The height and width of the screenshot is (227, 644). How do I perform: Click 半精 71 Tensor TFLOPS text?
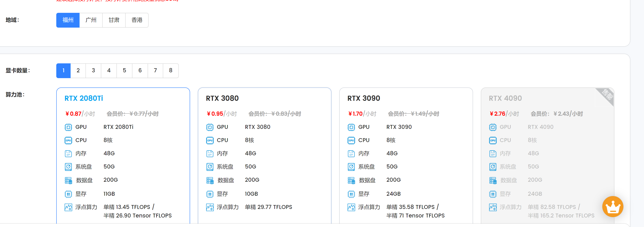(416, 216)
